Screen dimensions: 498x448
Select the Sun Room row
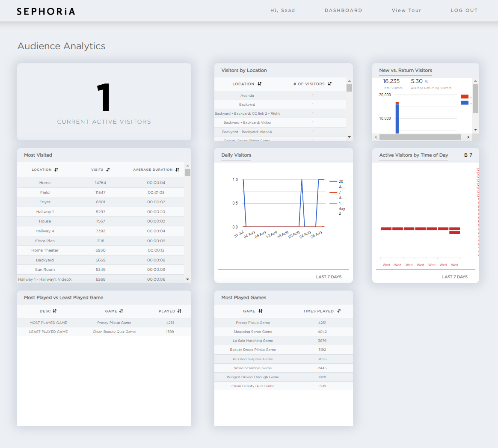point(101,270)
